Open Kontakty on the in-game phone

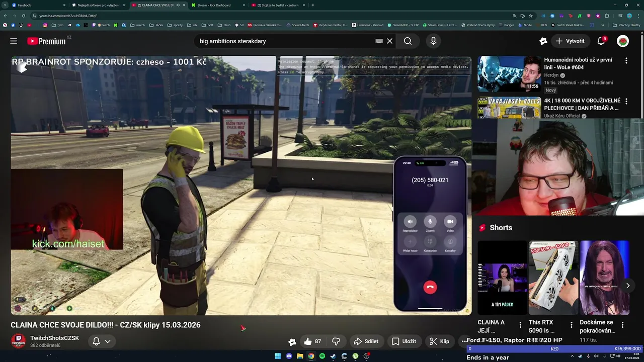[450, 242]
